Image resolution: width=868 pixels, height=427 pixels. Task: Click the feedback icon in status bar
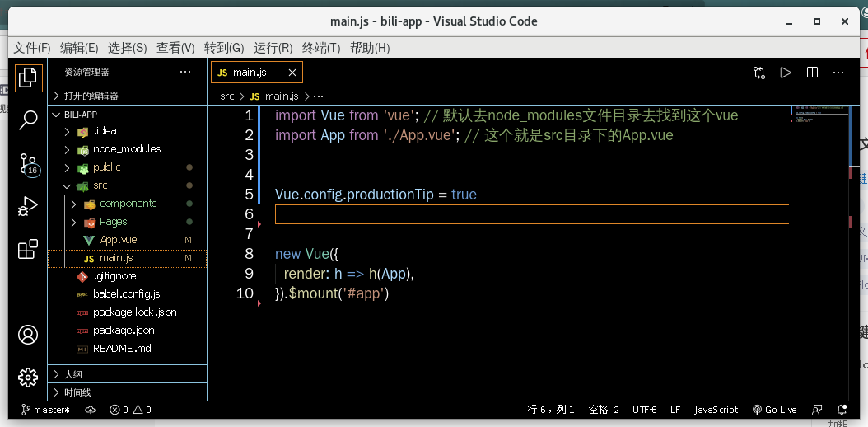coord(816,410)
